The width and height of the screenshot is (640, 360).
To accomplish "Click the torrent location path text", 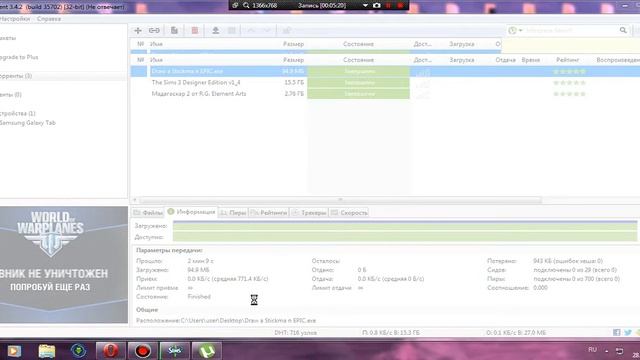I will tap(248, 320).
